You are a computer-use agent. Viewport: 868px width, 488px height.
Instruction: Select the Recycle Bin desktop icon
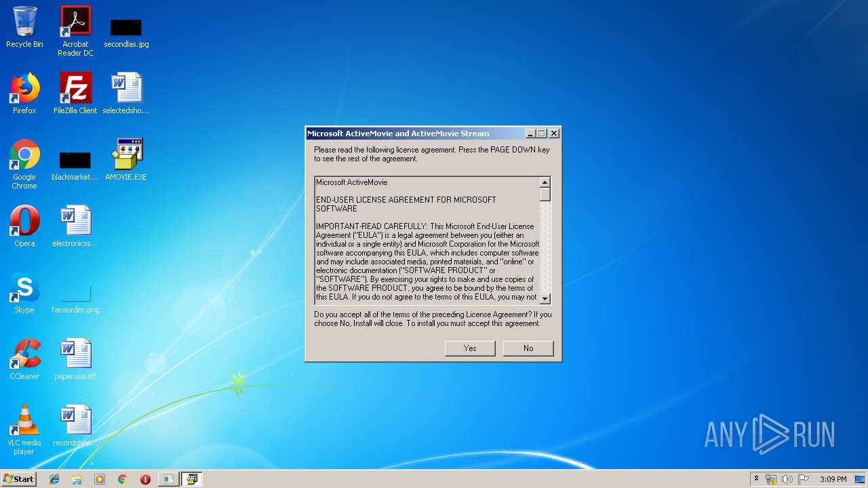click(x=24, y=27)
